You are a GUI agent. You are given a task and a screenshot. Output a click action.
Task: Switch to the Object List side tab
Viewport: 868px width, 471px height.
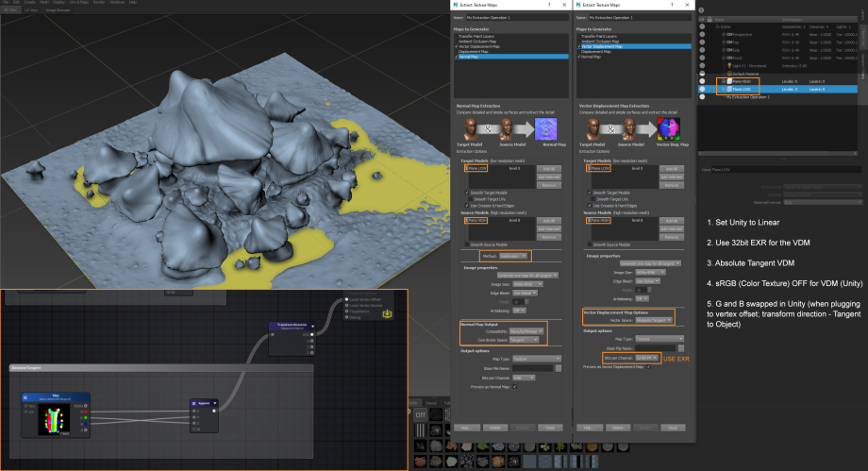click(862, 36)
